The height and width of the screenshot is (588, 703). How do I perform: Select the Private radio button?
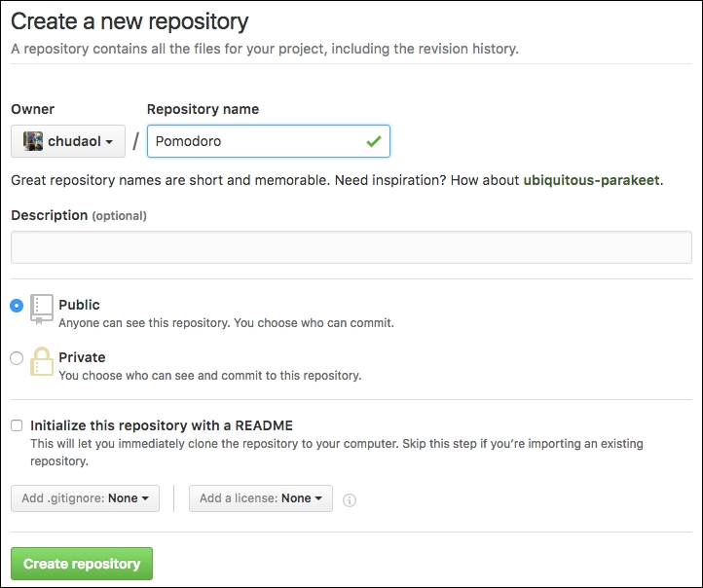pyautogui.click(x=17, y=358)
